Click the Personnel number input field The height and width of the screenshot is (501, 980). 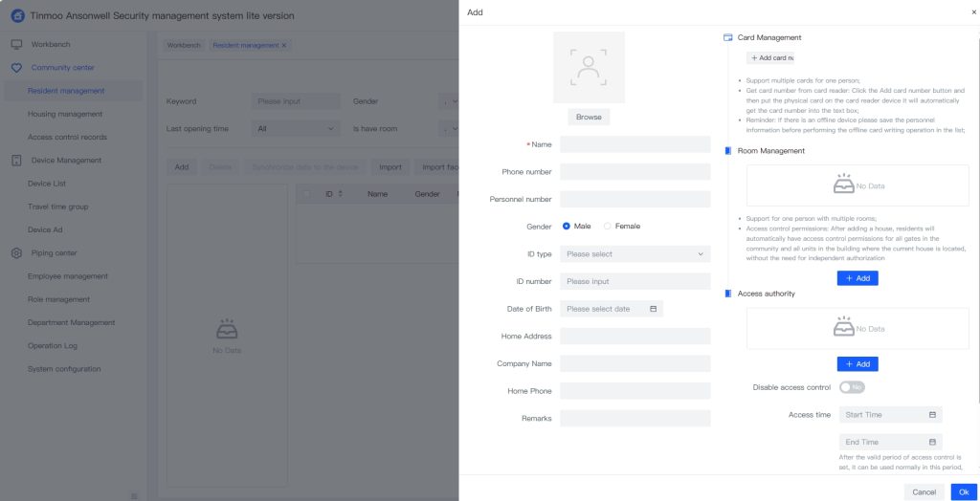click(635, 199)
